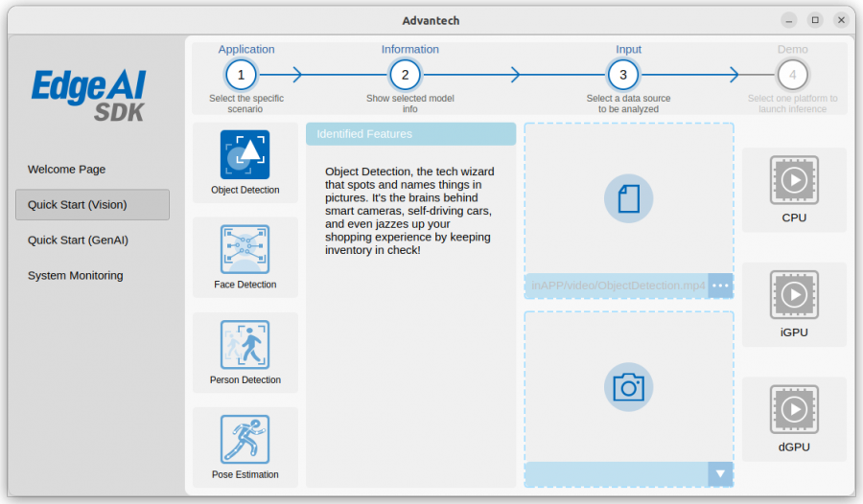Minimize the Advantech window
The image size is (863, 504).
tap(789, 20)
